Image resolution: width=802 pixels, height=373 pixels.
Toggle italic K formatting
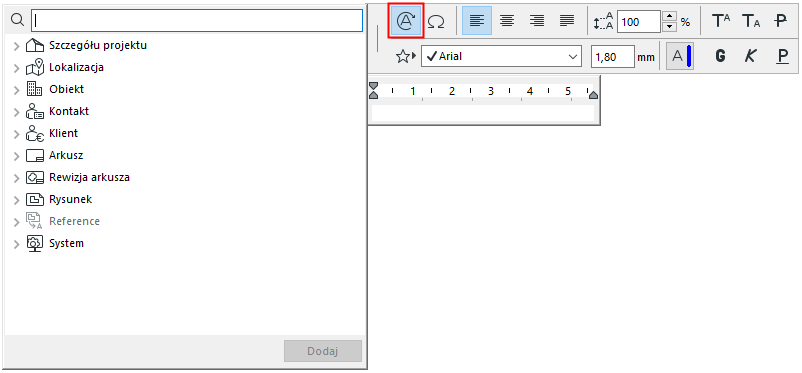(x=750, y=56)
